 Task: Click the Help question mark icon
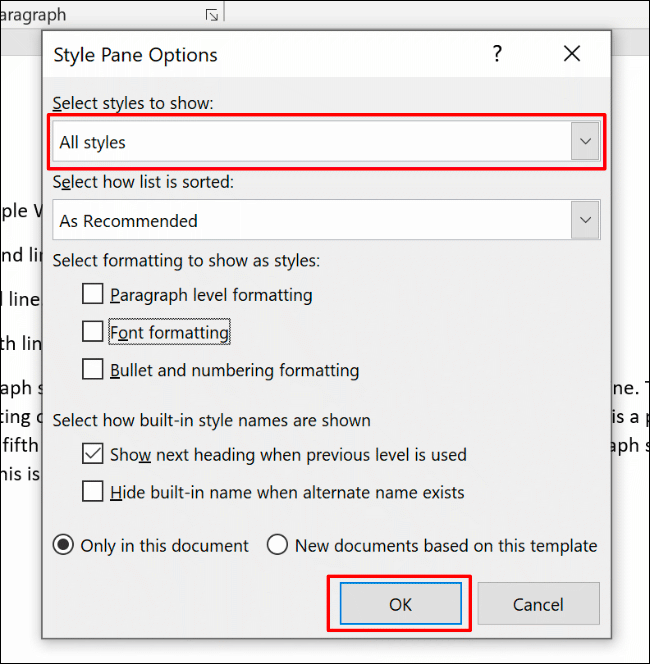coord(497,54)
